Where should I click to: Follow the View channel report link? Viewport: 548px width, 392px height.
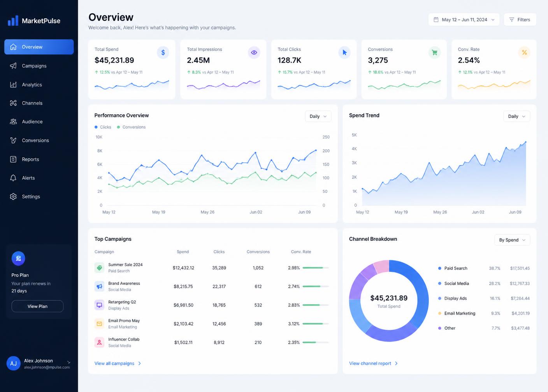tap(373, 363)
